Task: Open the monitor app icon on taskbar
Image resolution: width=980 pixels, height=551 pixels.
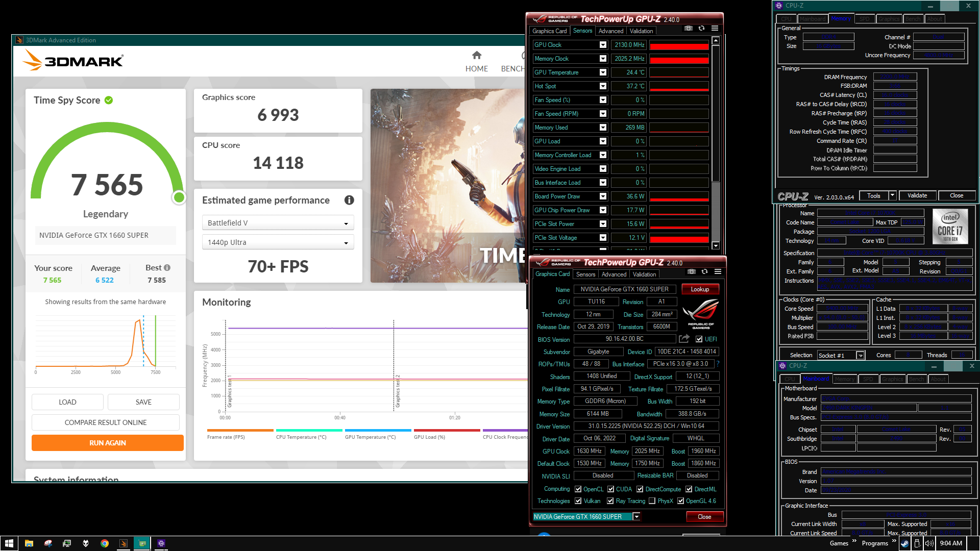Action: point(67,543)
